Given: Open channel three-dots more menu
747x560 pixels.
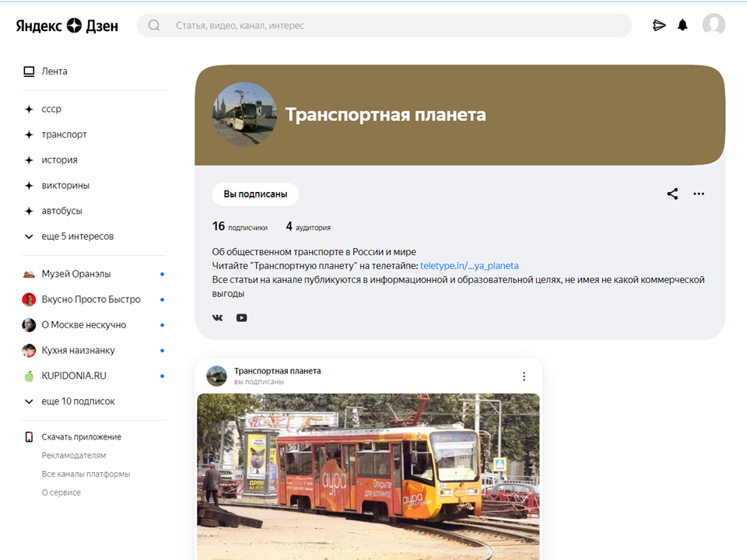Looking at the screenshot, I should pyautogui.click(x=699, y=194).
